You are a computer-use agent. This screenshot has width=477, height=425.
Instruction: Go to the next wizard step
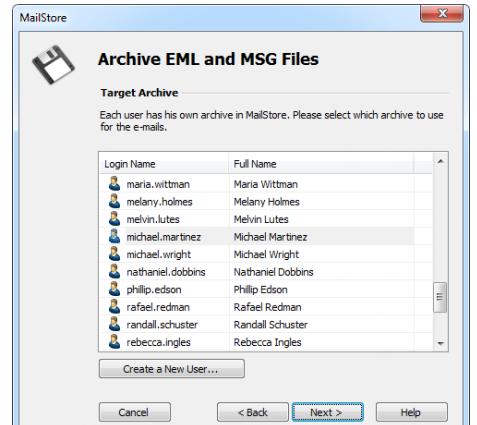[x=328, y=412]
